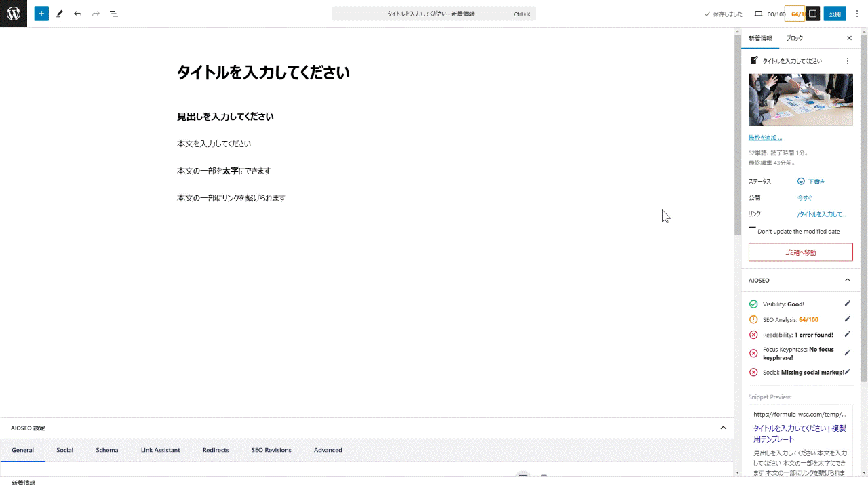Open the SEO Revisions tab
The width and height of the screenshot is (868, 488).
point(271,450)
